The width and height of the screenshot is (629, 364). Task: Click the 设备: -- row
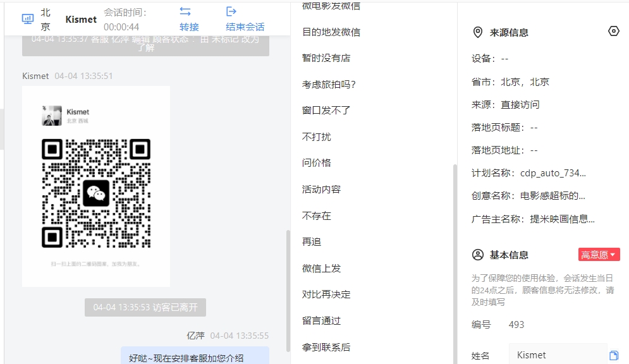tap(490, 59)
